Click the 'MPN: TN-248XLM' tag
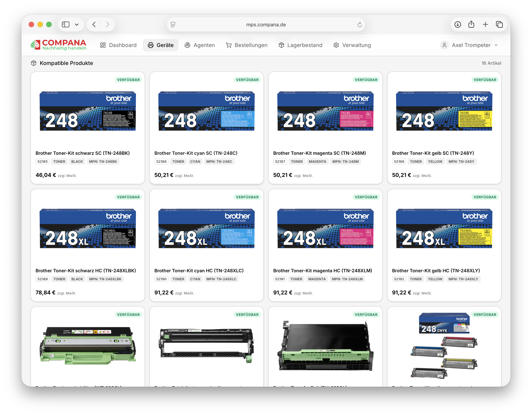Image resolution: width=532 pixels, height=415 pixels. 347,279
